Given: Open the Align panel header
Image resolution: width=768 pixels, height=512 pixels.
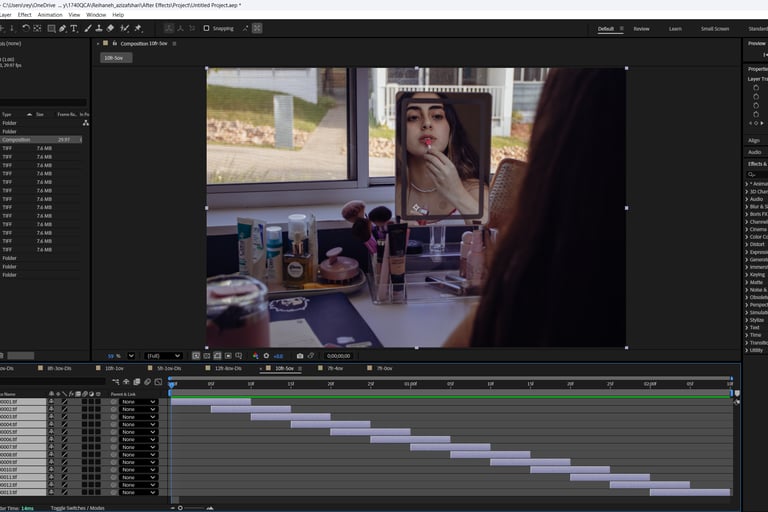Looking at the screenshot, I should click(754, 140).
